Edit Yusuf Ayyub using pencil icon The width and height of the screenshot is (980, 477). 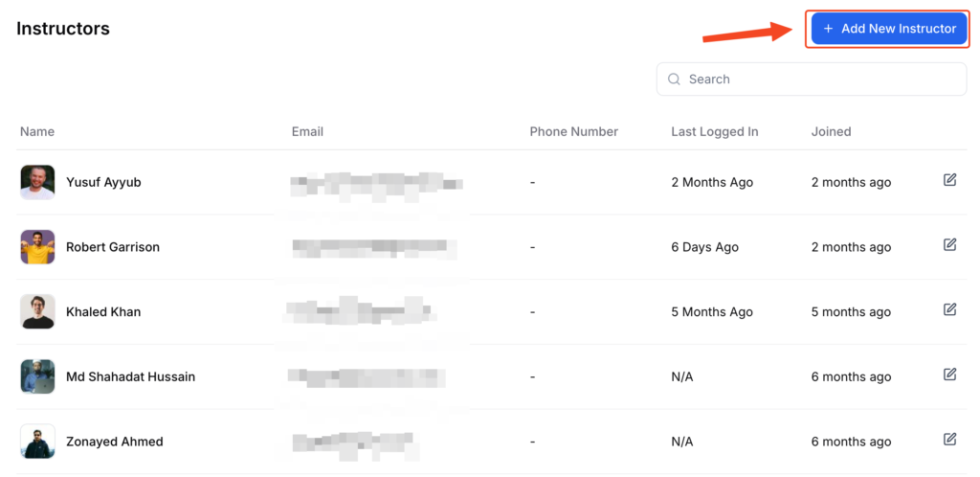(949, 180)
